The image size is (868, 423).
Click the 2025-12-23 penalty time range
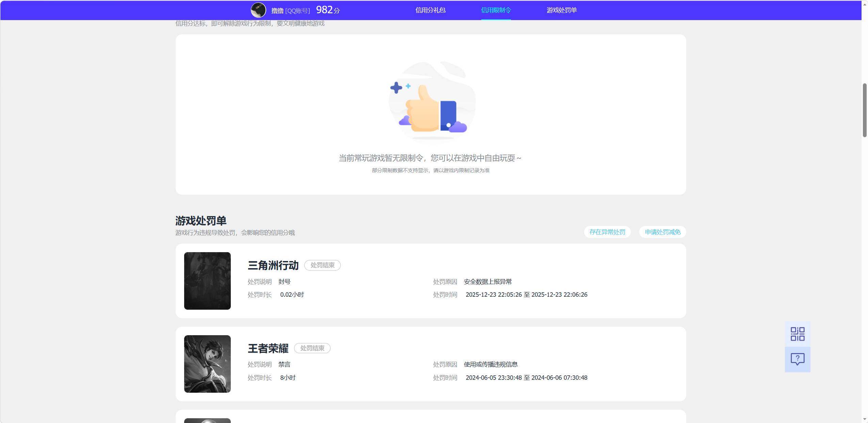pos(527,295)
